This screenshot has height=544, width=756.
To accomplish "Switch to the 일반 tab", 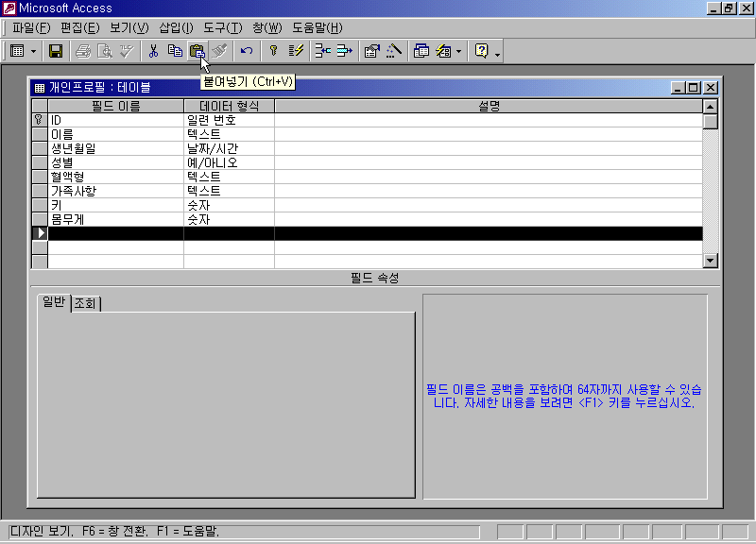I will pos(54,302).
